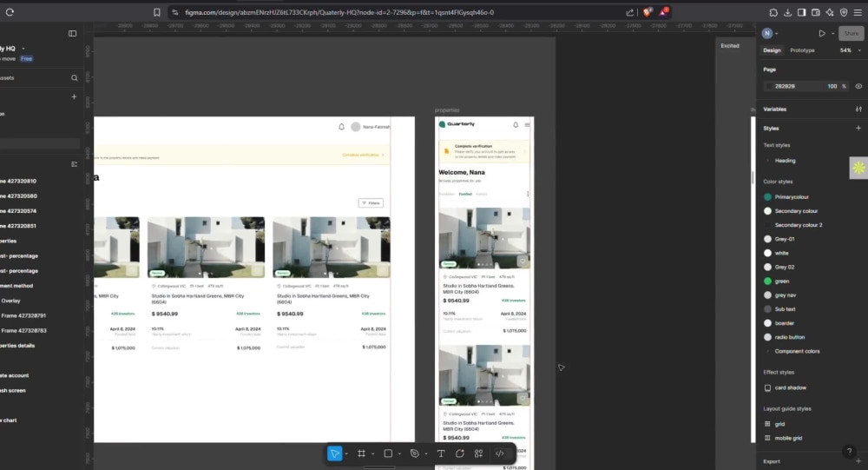Expand the Component colors group
The image size is (868, 470).
(x=768, y=351)
